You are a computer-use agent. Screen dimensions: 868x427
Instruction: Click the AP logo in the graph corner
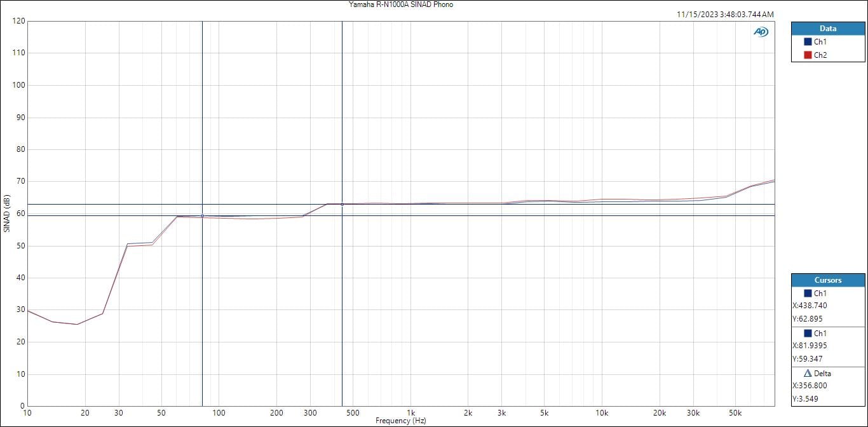point(760,32)
